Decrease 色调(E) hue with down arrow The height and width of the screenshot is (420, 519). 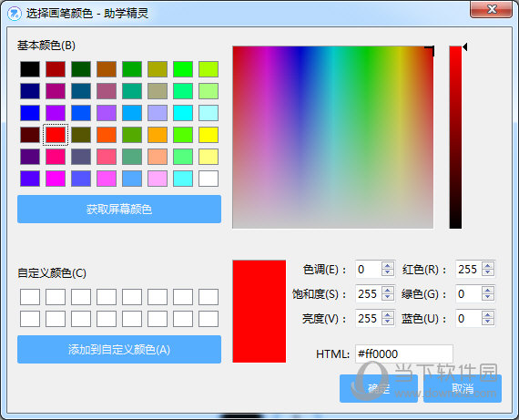point(388,272)
